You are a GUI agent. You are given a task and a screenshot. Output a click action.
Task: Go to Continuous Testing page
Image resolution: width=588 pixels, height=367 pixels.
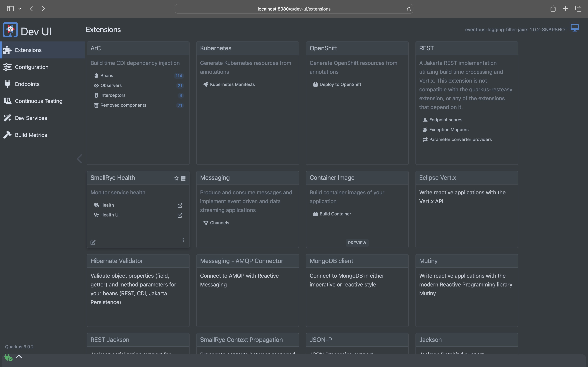coord(38,101)
